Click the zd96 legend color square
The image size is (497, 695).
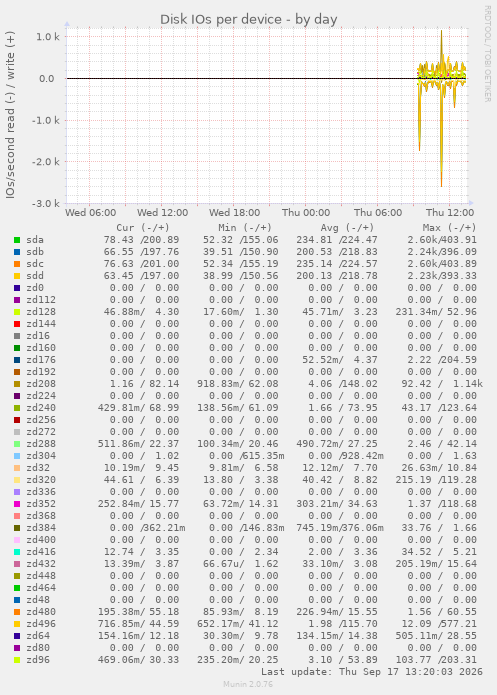[x=17, y=660]
